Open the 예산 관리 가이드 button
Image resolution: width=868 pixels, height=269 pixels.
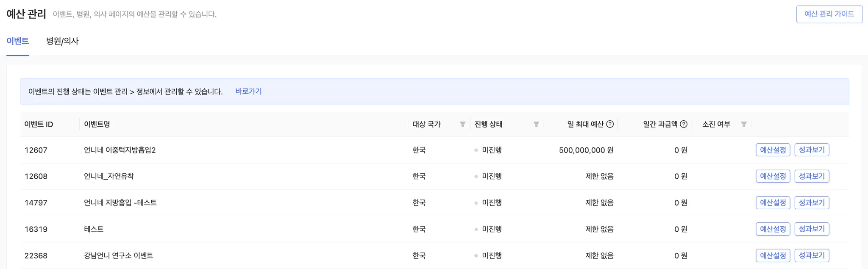829,14
